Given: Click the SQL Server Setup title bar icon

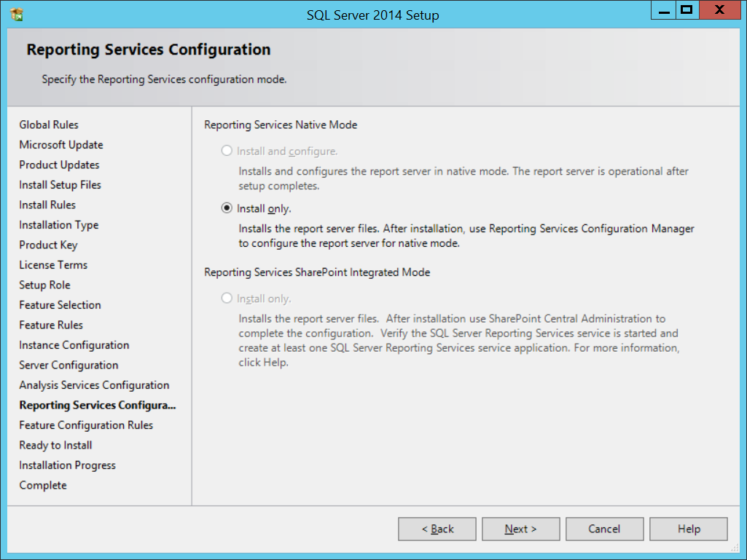Looking at the screenshot, I should [x=17, y=15].
